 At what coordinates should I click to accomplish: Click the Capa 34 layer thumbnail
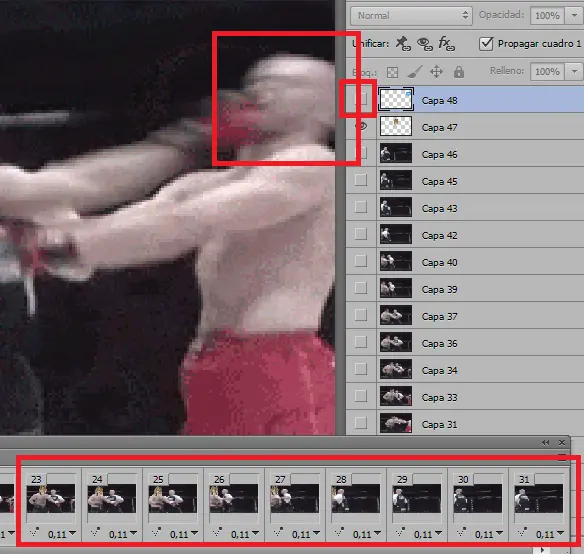click(x=396, y=369)
